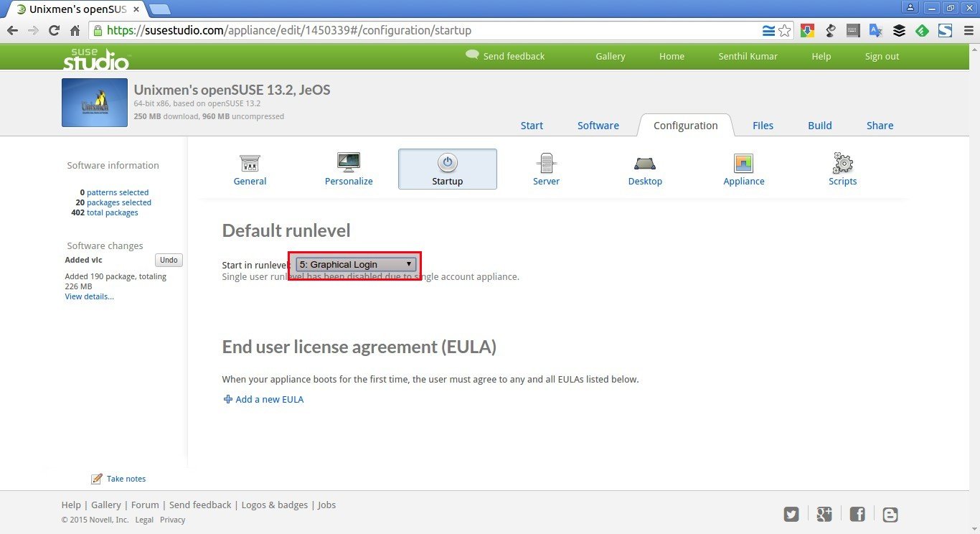Open the General configuration section icon
This screenshot has height=534, width=980.
250,163
